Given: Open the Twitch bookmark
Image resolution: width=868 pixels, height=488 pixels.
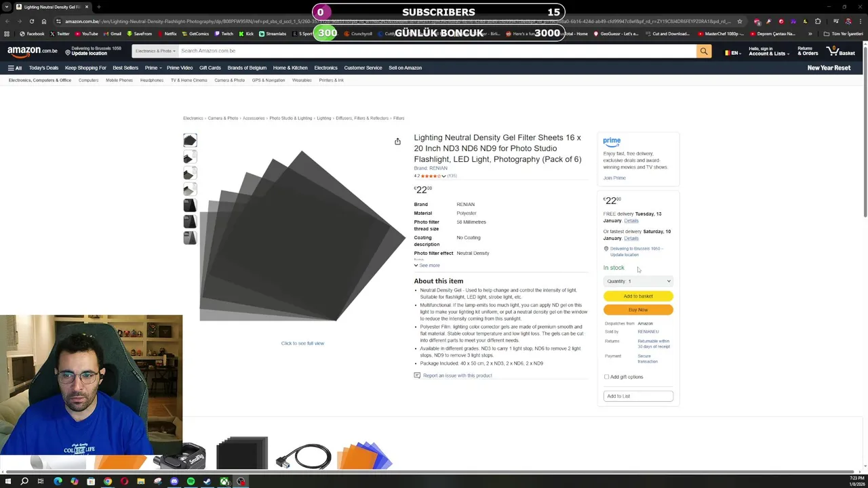Looking at the screenshot, I should (224, 34).
